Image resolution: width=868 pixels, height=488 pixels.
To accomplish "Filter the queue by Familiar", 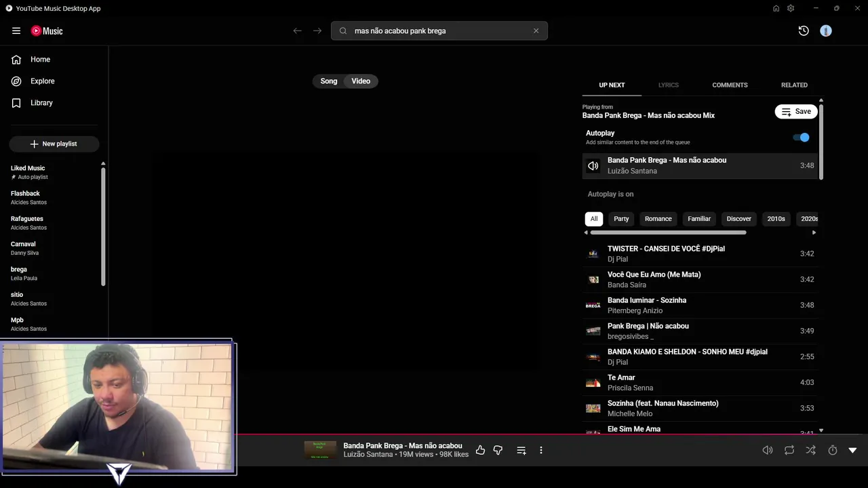I will [x=699, y=219].
